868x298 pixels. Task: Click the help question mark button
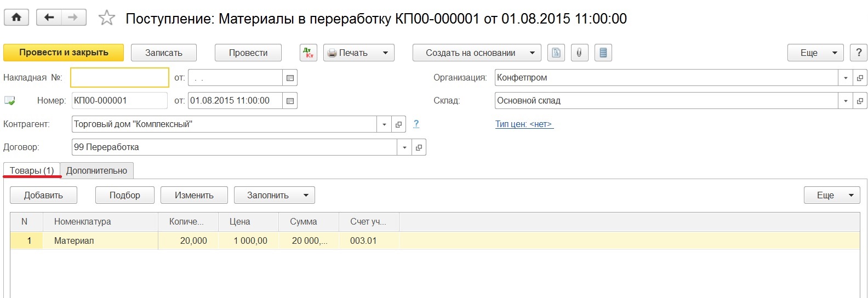coord(858,53)
